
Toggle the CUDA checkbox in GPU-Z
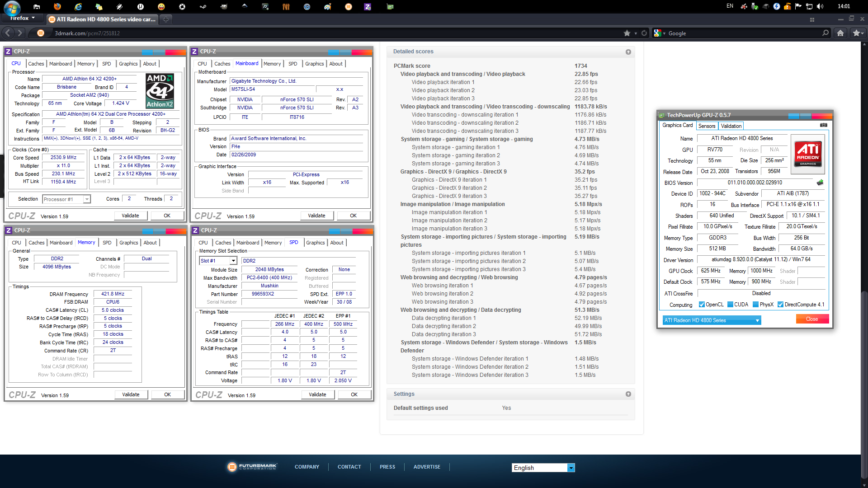(x=730, y=305)
